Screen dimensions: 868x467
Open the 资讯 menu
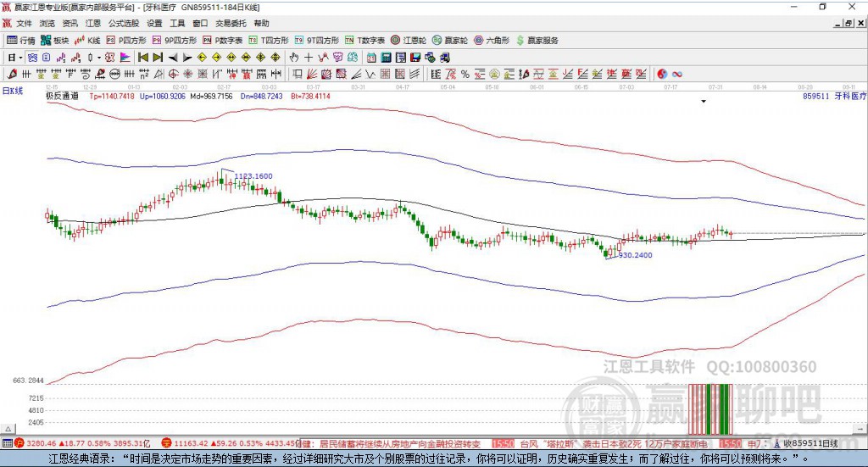point(70,23)
